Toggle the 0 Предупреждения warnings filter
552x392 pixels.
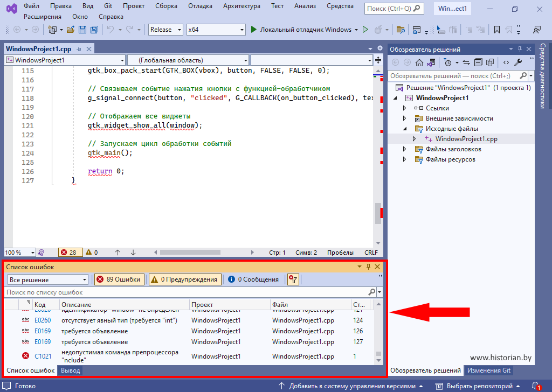pyautogui.click(x=185, y=279)
